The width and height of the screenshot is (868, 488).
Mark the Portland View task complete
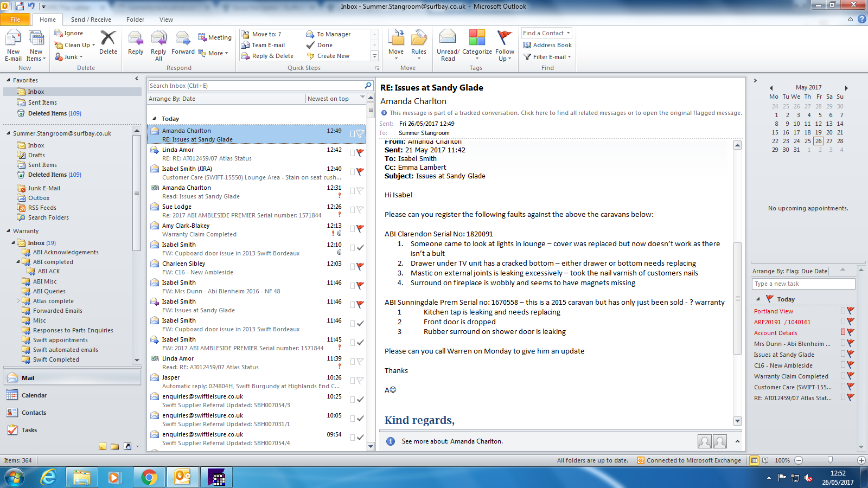(850, 311)
